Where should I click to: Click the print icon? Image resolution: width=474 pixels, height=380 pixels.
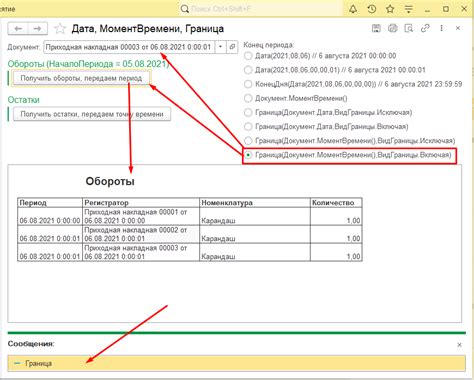click(393, 28)
